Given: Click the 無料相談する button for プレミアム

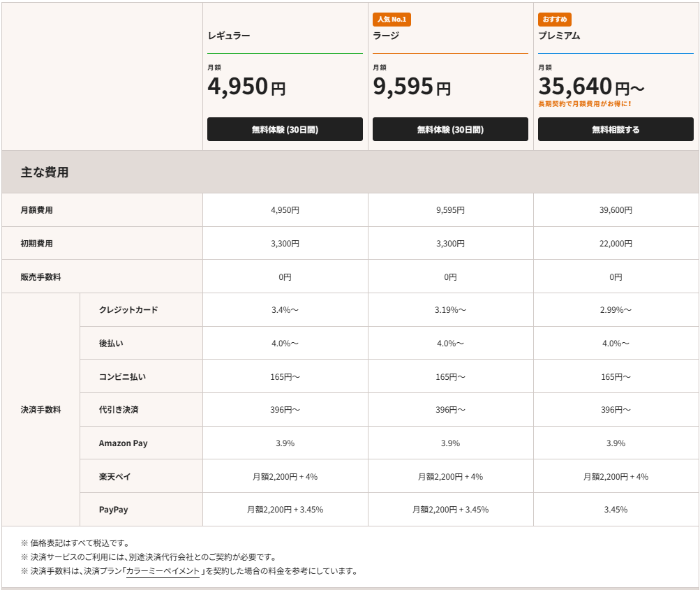Looking at the screenshot, I should pyautogui.click(x=616, y=129).
